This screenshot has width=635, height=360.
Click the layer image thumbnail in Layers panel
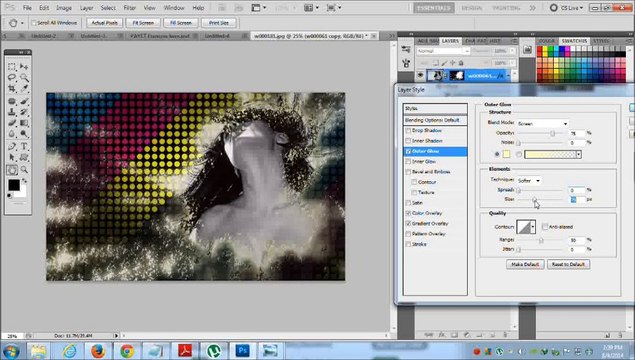tap(435, 75)
